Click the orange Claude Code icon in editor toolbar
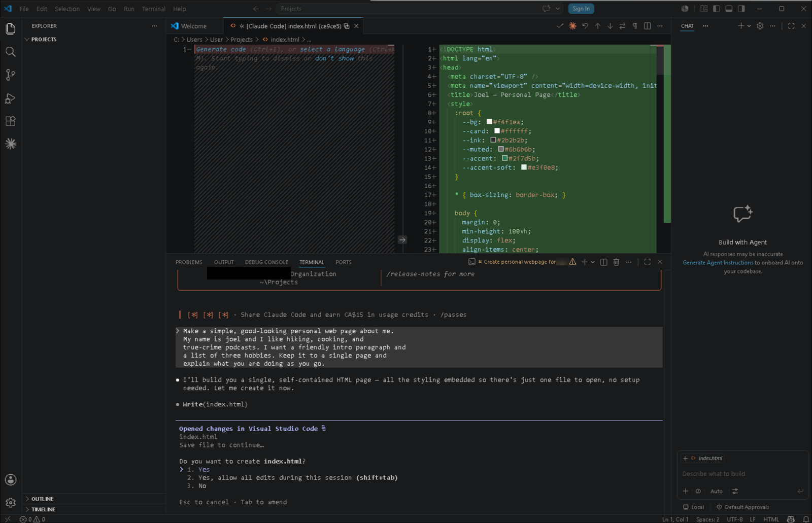Image resolution: width=812 pixels, height=523 pixels. click(x=572, y=26)
